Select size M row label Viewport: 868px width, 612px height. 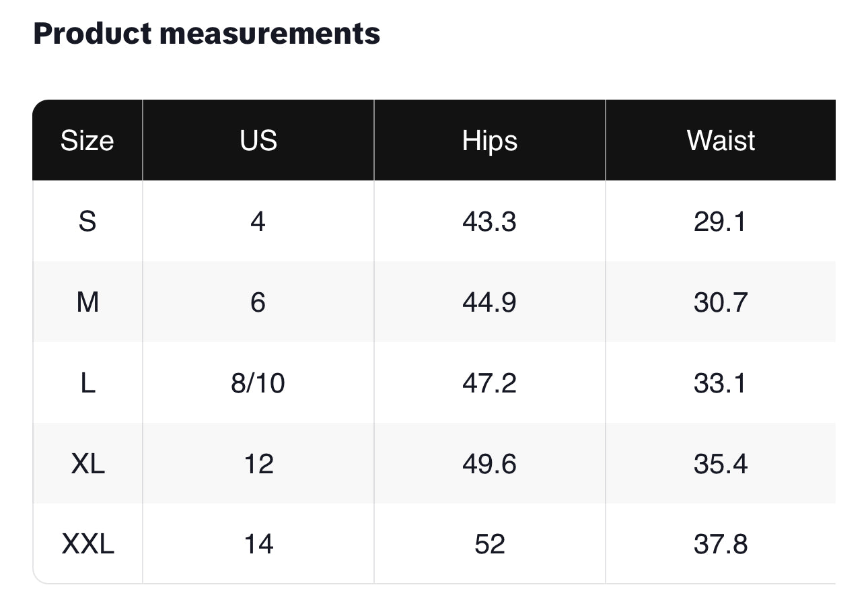[87, 302]
